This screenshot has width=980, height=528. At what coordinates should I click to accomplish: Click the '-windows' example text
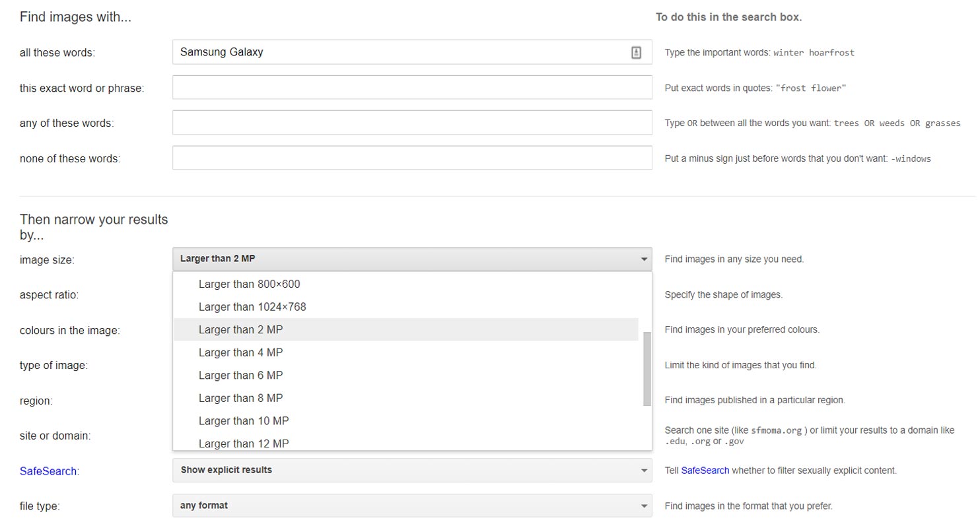click(x=911, y=158)
